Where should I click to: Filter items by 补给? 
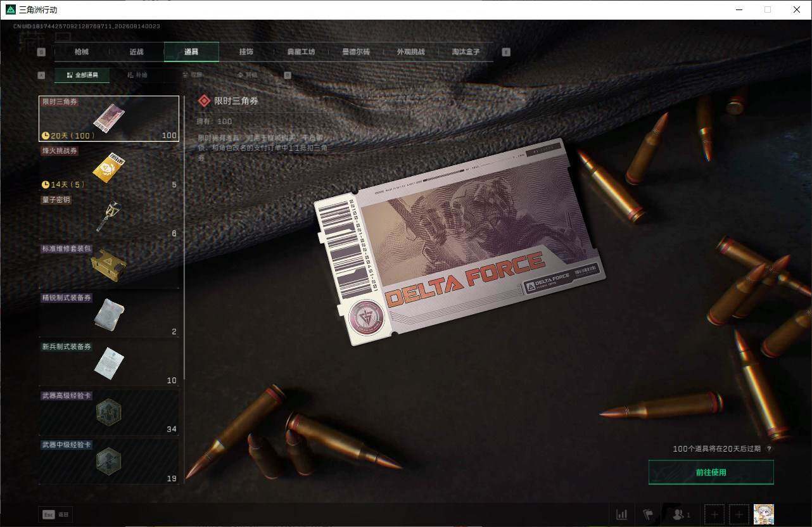[x=137, y=75]
